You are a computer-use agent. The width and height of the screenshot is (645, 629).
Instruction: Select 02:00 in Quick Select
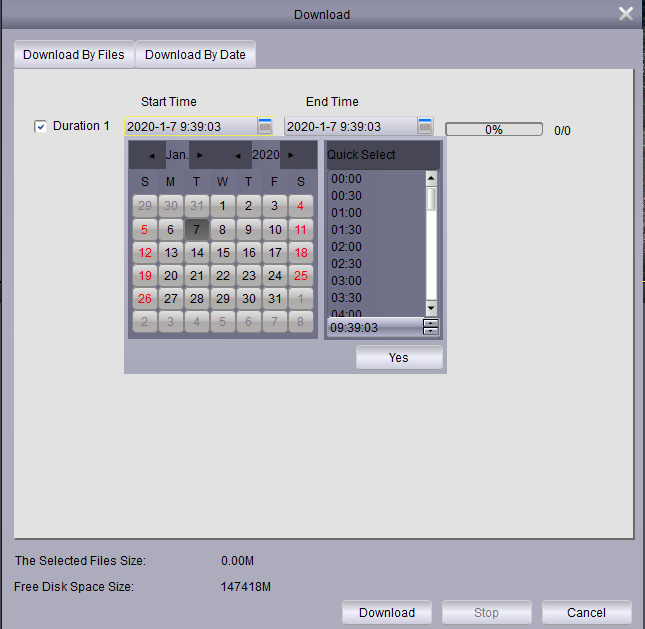[346, 246]
